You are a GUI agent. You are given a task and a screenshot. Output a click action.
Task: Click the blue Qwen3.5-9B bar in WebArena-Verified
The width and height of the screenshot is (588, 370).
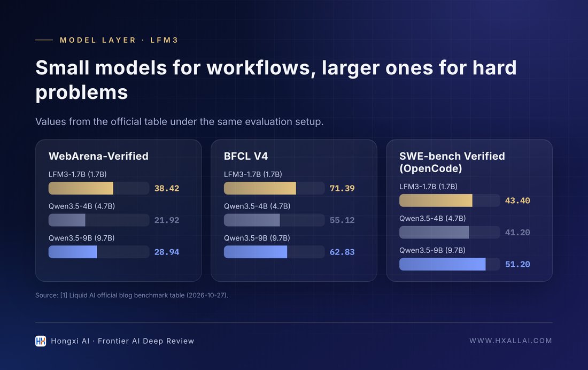pos(73,252)
